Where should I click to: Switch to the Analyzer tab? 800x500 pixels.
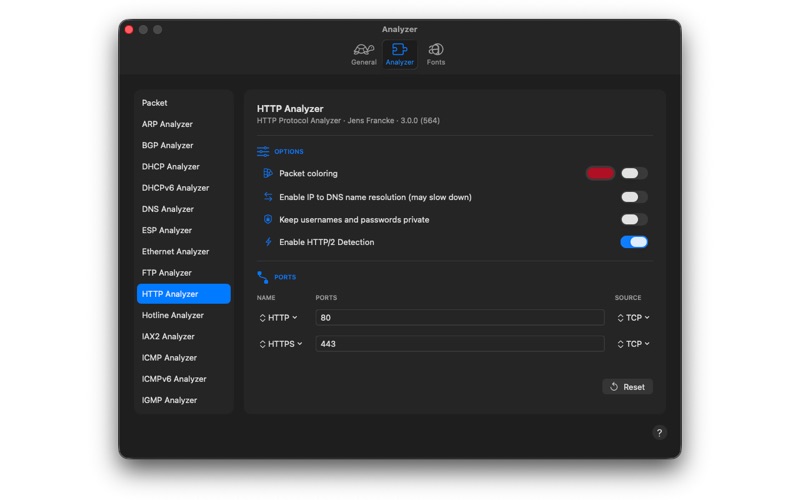tap(399, 54)
